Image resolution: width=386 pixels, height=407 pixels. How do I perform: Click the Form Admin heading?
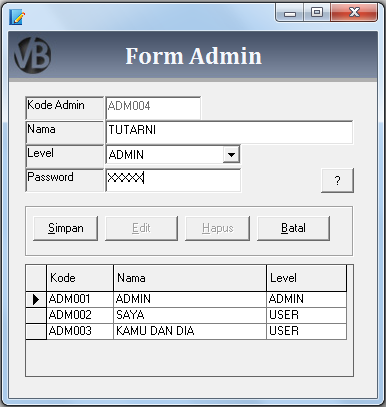(x=193, y=56)
